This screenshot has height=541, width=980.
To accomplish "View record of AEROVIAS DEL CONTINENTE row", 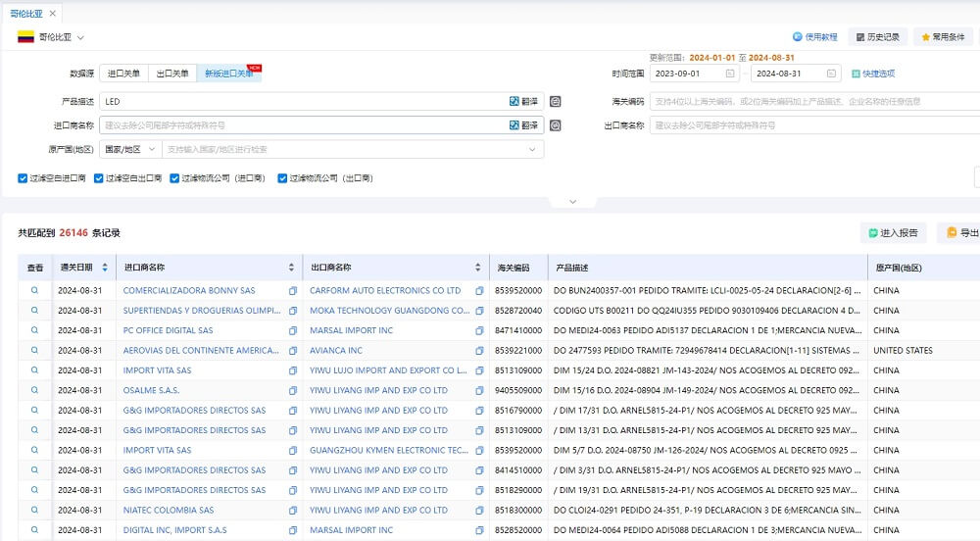I will [35, 351].
